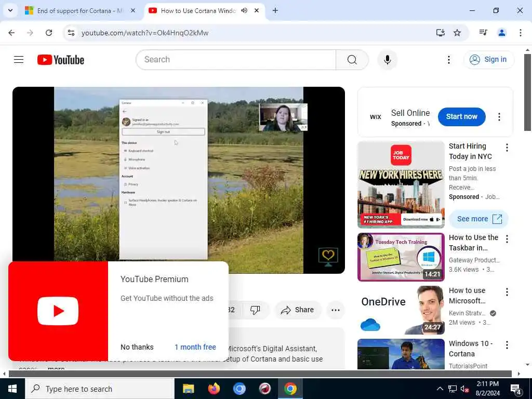532x399 pixels.
Task: Start voice search with microphone icon
Action: point(387,60)
